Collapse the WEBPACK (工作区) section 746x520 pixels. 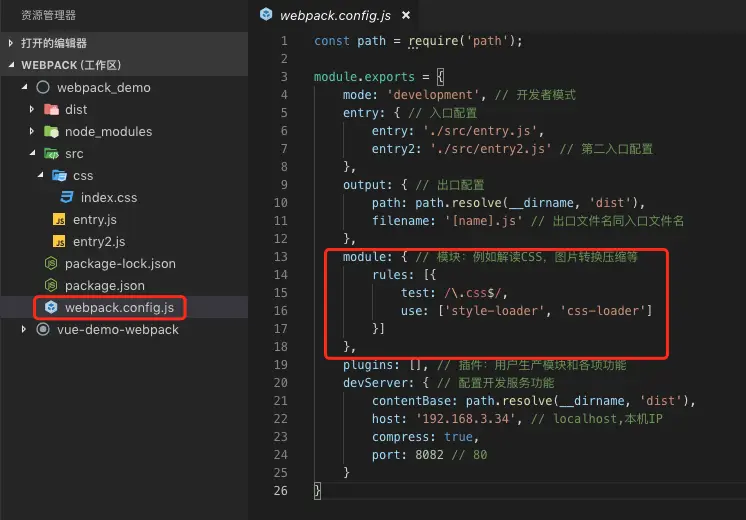11,65
